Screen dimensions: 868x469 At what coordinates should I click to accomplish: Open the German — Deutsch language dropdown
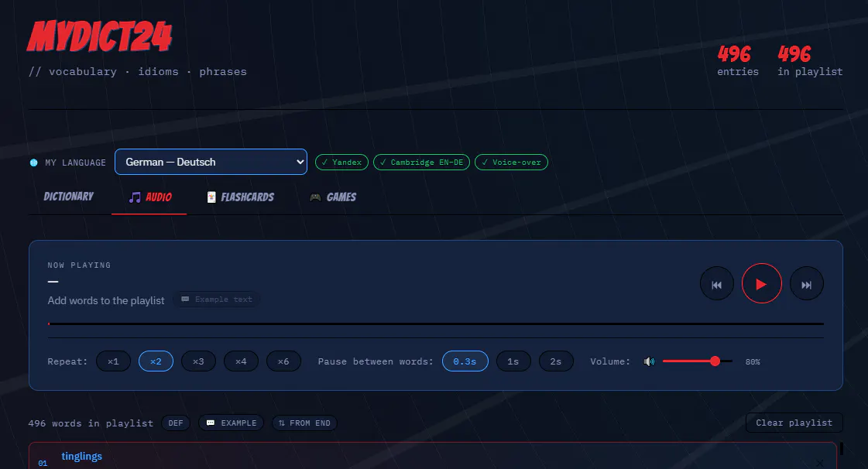point(211,162)
